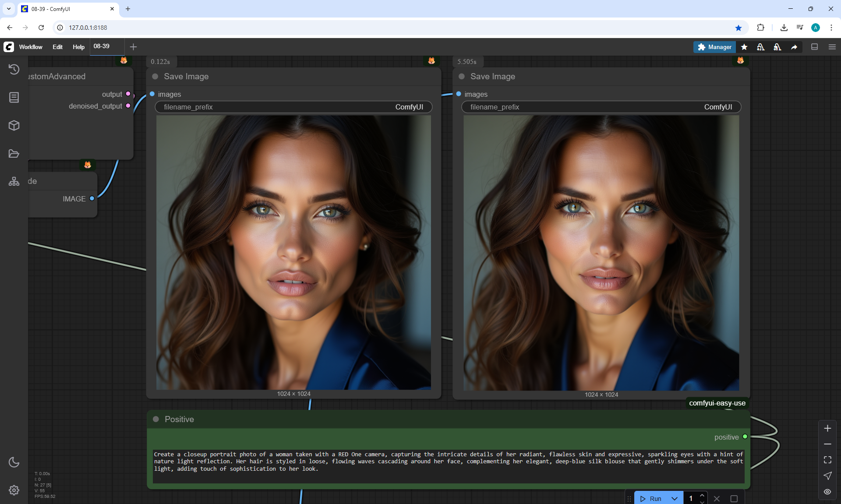Open settings gear in sidebar
The height and width of the screenshot is (504, 841).
coord(14,490)
